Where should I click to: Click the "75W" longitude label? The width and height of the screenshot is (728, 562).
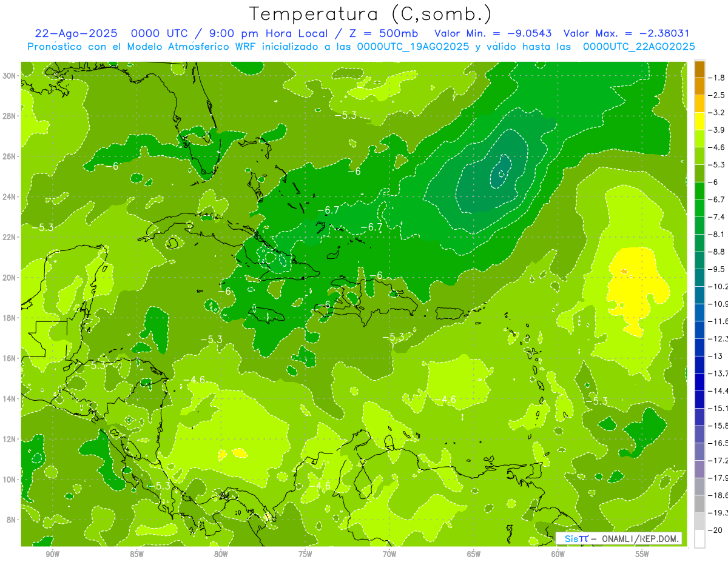305,554
